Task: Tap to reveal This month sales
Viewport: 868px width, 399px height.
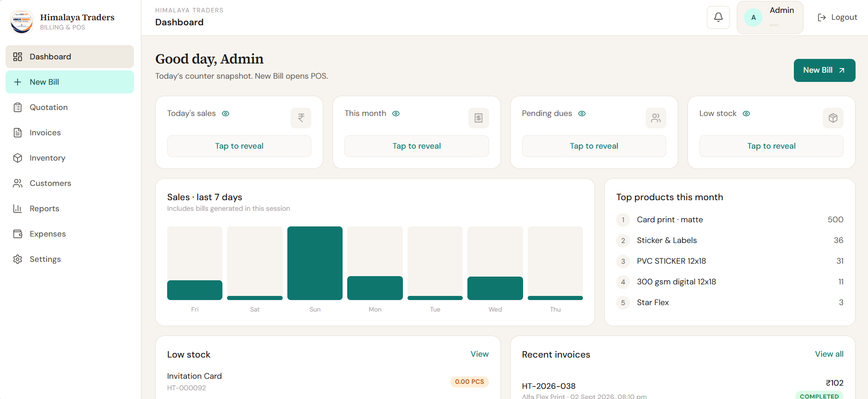Action: tap(417, 146)
